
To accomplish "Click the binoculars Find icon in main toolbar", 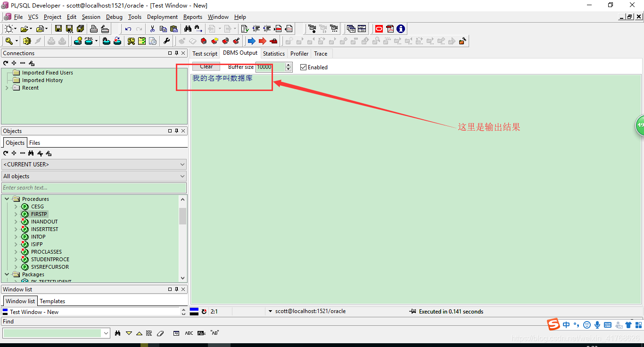I will [188, 29].
